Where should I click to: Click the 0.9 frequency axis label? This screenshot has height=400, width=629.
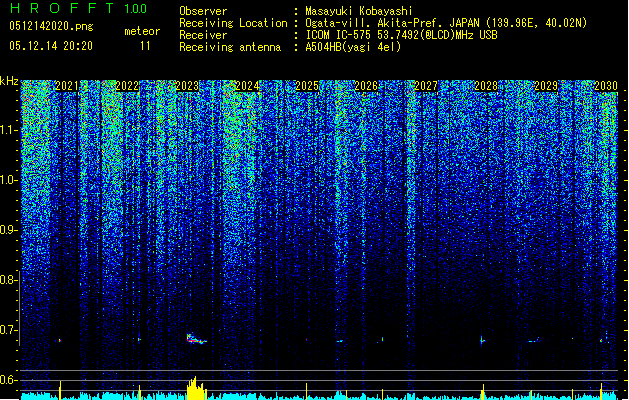coord(8,230)
